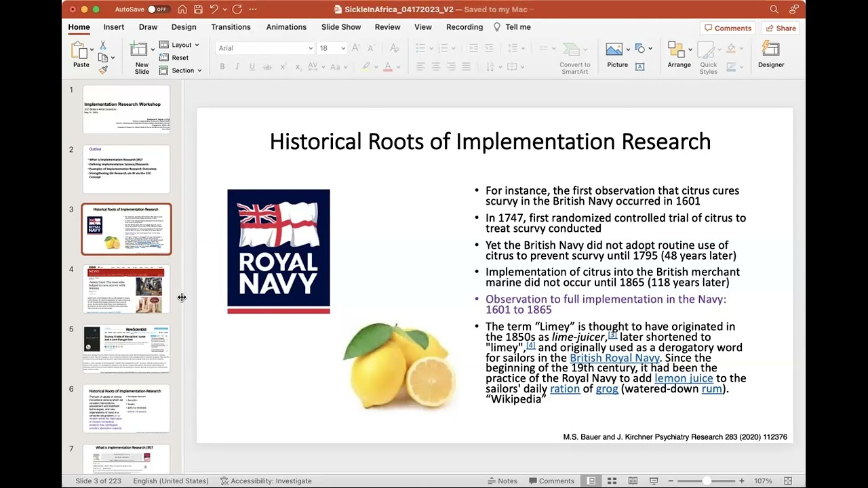This screenshot has height=488, width=868.
Task: Open the Draw tab
Action: (148, 27)
